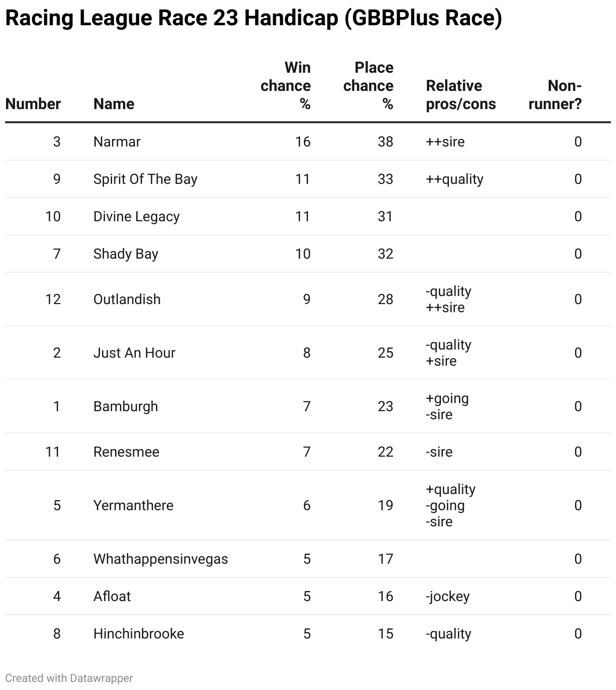The height and width of the screenshot is (690, 616).
Task: Select the Renesmee row name
Action: (126, 452)
